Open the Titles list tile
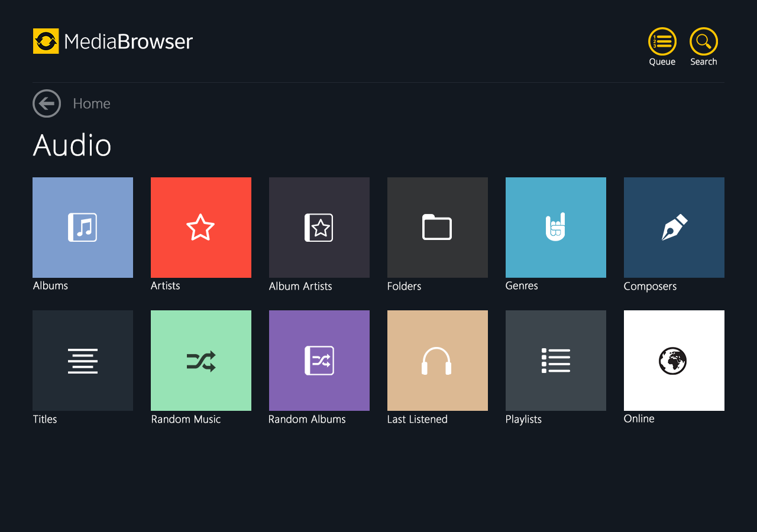757x532 pixels. pyautogui.click(x=83, y=361)
